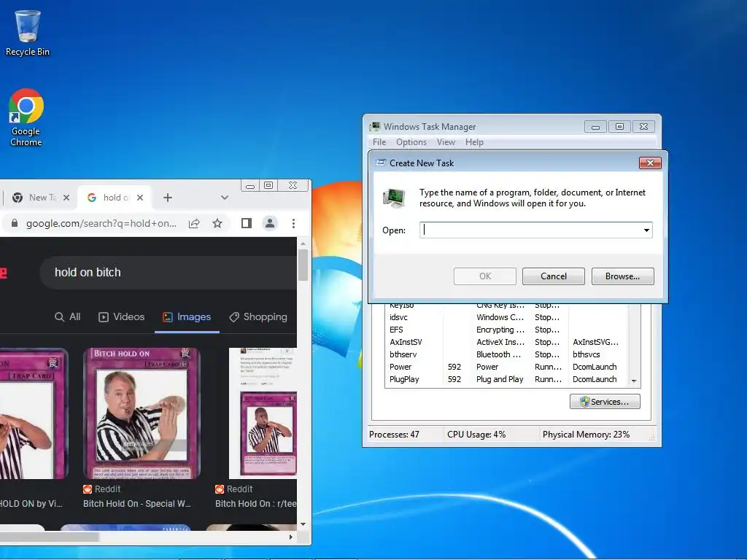Select the bthserv service row
Viewport: 747px width, 560px height.
point(507,354)
